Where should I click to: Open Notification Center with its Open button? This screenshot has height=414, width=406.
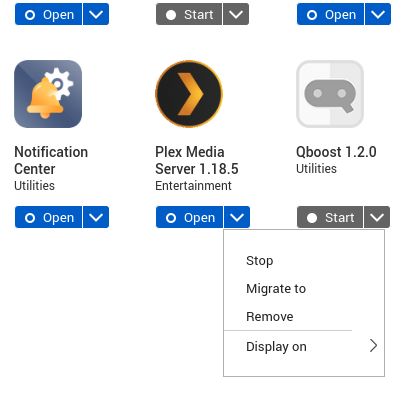tap(49, 217)
